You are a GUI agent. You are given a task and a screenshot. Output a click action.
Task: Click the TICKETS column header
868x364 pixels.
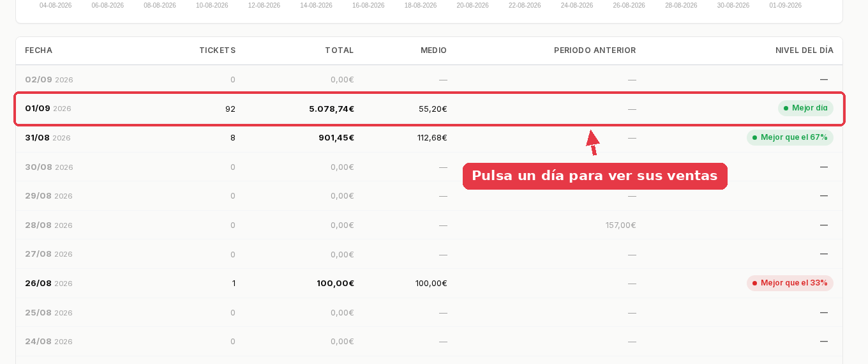coord(217,50)
